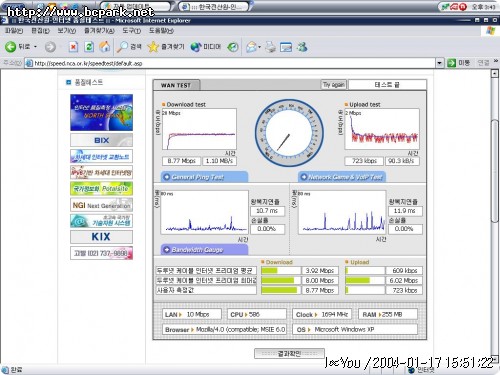Expand the General Ping Test section
The image size is (500, 375).
coord(204,177)
